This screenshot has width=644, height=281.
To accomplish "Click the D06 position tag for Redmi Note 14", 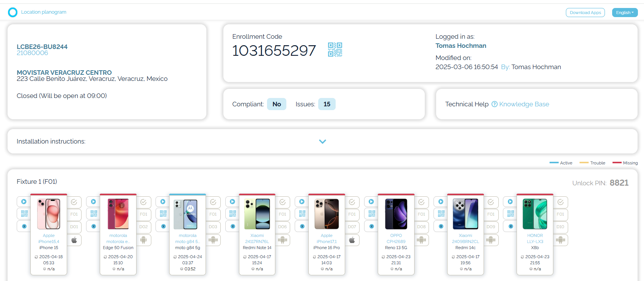I will point(283,227).
